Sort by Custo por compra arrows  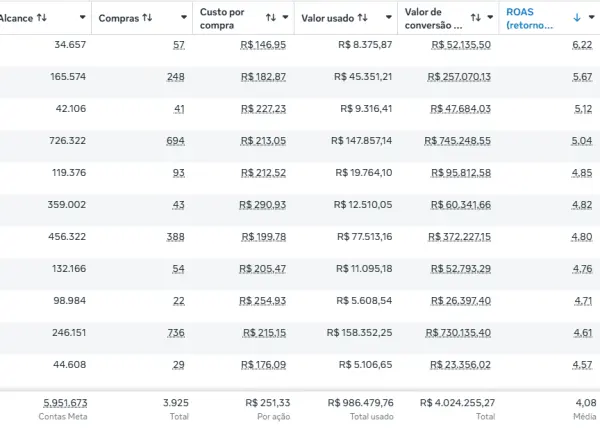point(271,17)
